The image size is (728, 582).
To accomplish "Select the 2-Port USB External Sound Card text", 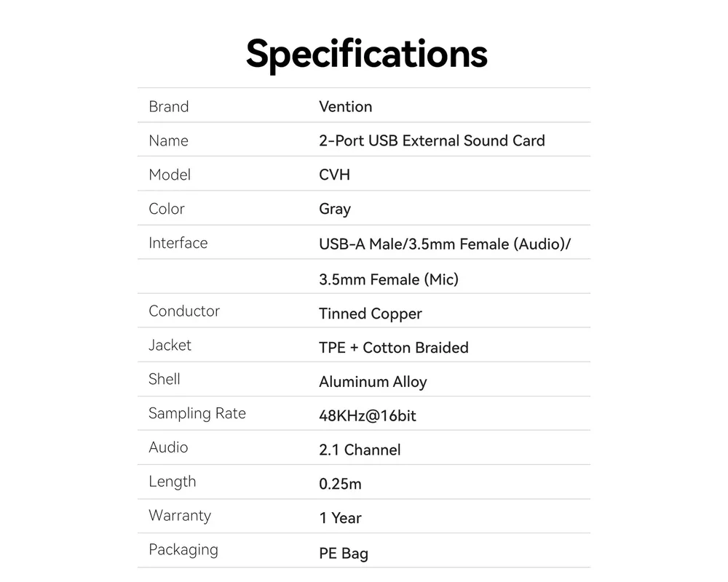I will pyautogui.click(x=432, y=140).
